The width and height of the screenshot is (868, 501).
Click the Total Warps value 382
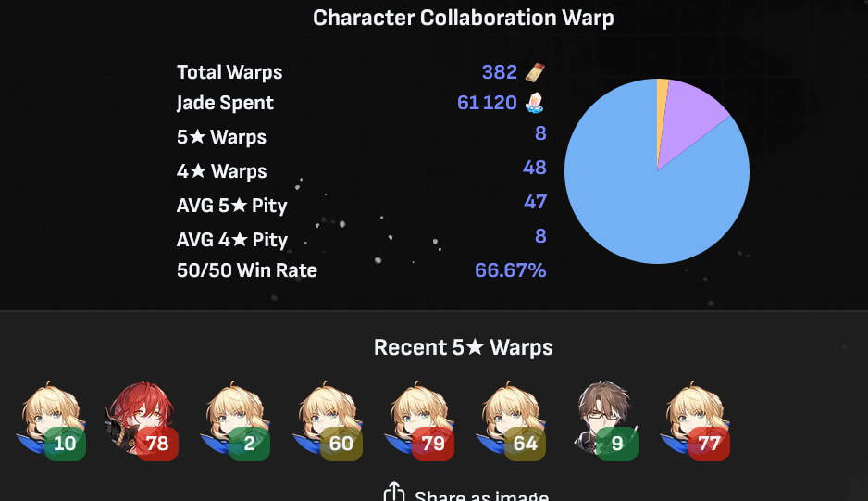coord(500,72)
